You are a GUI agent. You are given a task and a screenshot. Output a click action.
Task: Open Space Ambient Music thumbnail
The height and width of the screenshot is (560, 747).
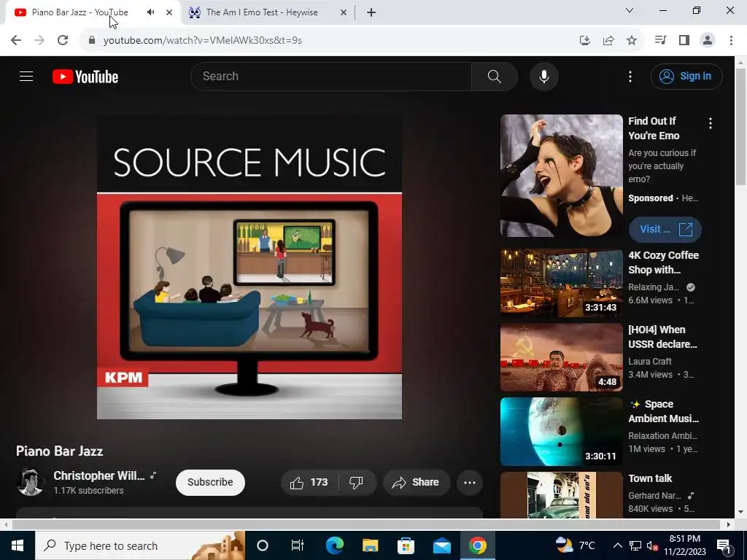561,432
